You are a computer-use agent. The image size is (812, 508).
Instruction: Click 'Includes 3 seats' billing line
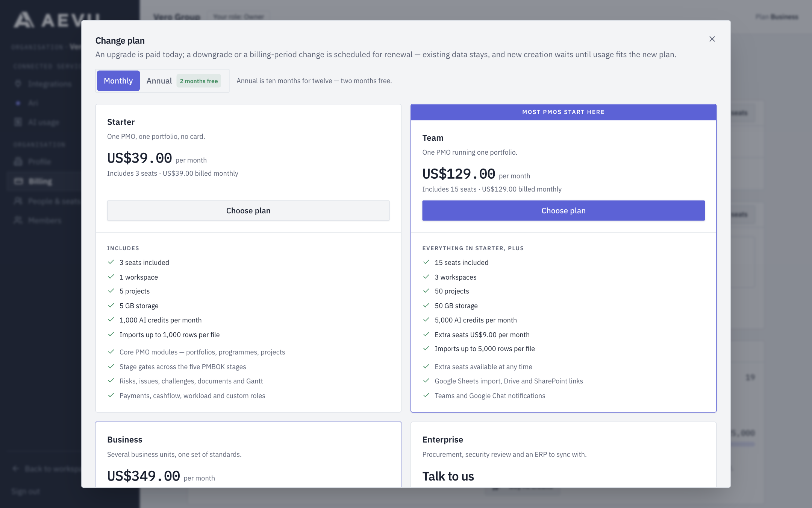[x=173, y=173]
